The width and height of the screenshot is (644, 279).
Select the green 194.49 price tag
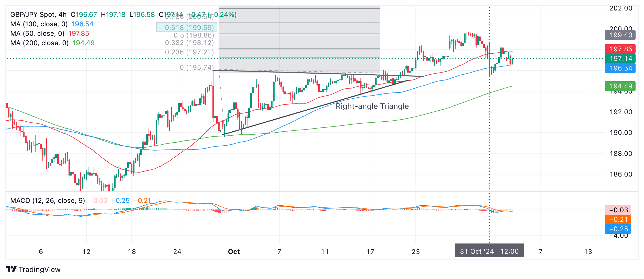(x=620, y=86)
